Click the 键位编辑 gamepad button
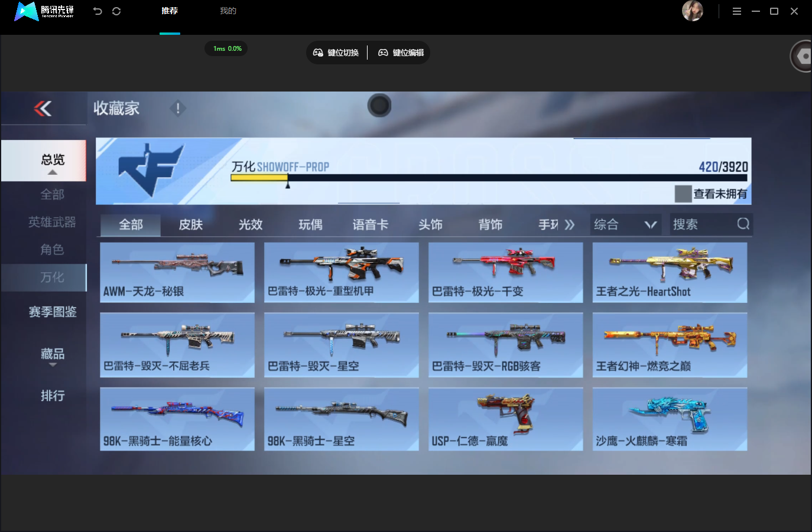The height and width of the screenshot is (532, 812). coord(401,53)
